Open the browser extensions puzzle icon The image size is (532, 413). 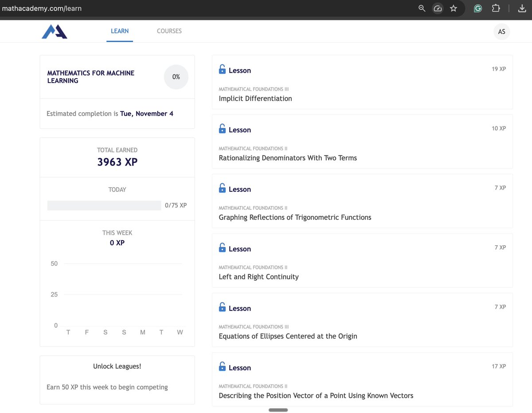pos(496,8)
